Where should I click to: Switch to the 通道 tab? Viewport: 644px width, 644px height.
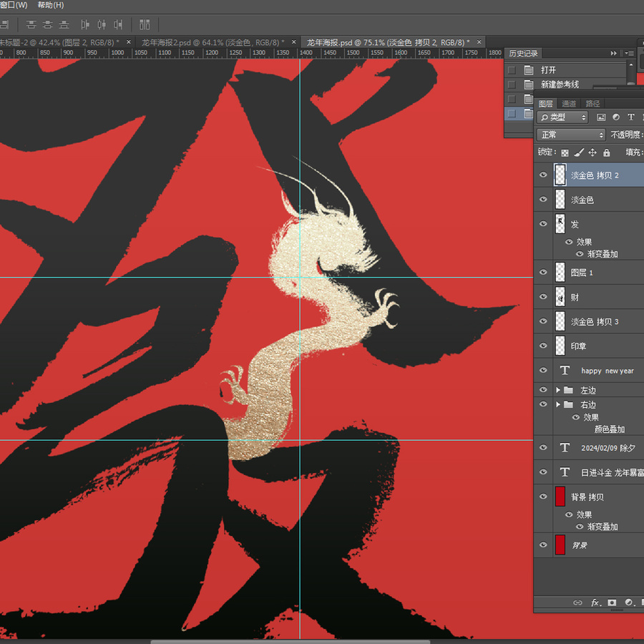569,104
